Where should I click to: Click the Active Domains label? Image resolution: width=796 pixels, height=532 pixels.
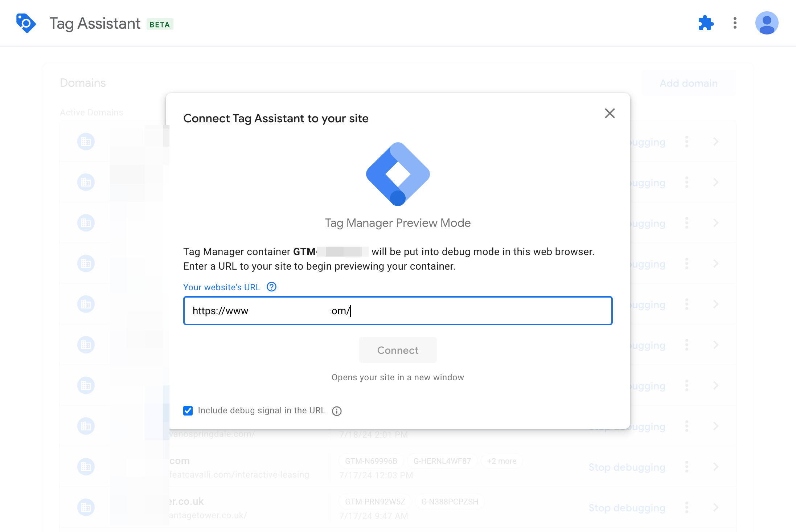91,112
